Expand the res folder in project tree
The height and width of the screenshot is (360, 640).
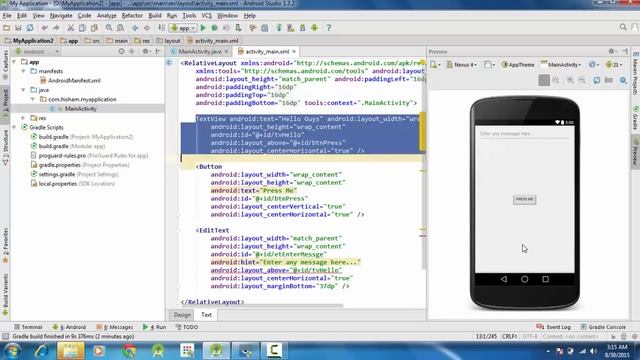pyautogui.click(x=24, y=118)
